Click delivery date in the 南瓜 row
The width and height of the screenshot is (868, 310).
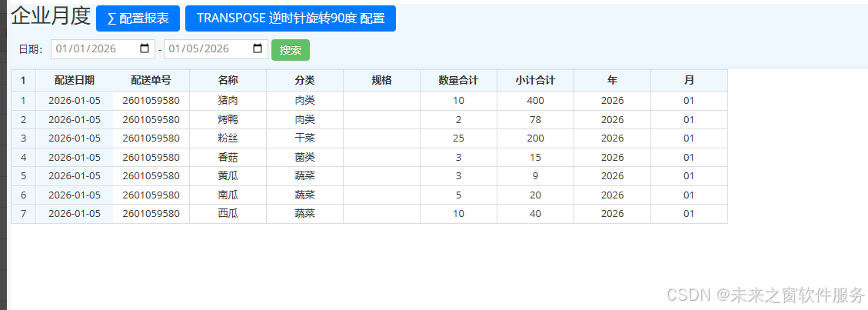tap(75, 195)
